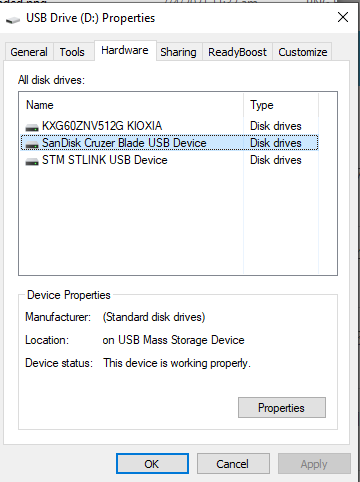Open the ReadyBoost tab

pos(237,52)
